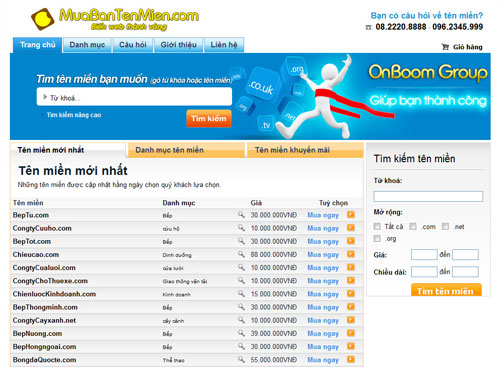Click the Dinh dưỡng category text

(177, 255)
